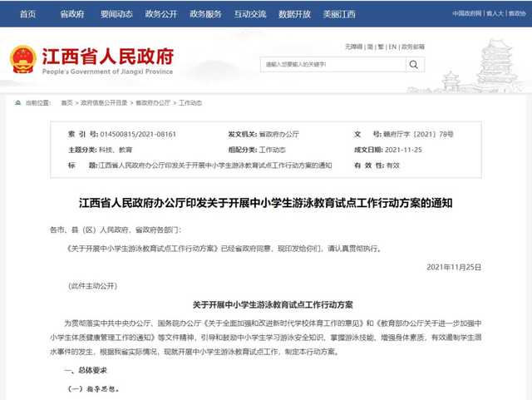Open 政务邮箱 mail link
This screenshot has height=400, width=532.
pos(413,47)
